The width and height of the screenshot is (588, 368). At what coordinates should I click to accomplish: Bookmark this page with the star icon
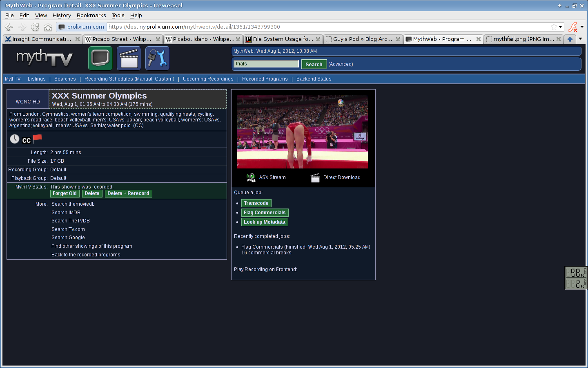554,27
